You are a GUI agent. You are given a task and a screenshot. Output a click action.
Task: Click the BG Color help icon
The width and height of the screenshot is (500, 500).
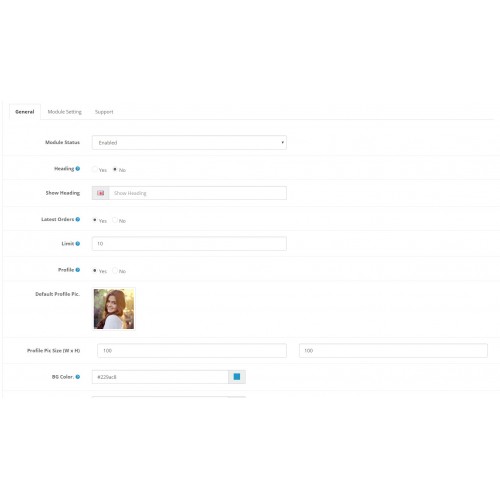point(78,377)
